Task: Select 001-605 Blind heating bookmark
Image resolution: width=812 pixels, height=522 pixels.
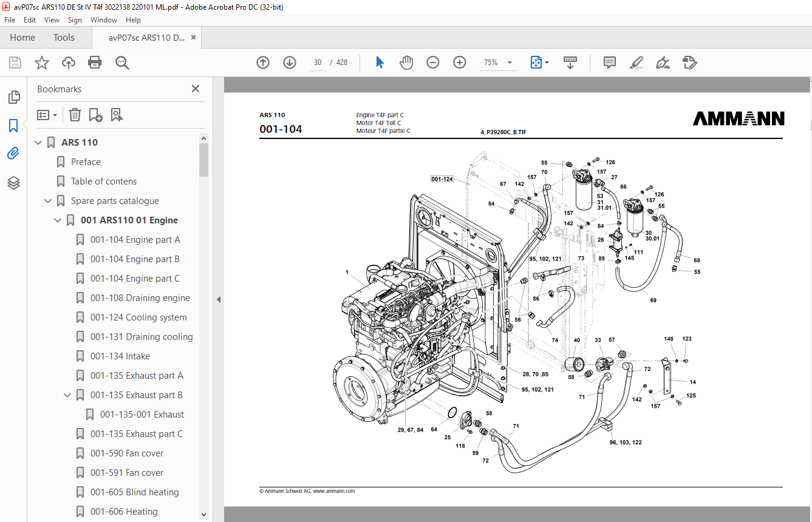Action: click(135, 492)
